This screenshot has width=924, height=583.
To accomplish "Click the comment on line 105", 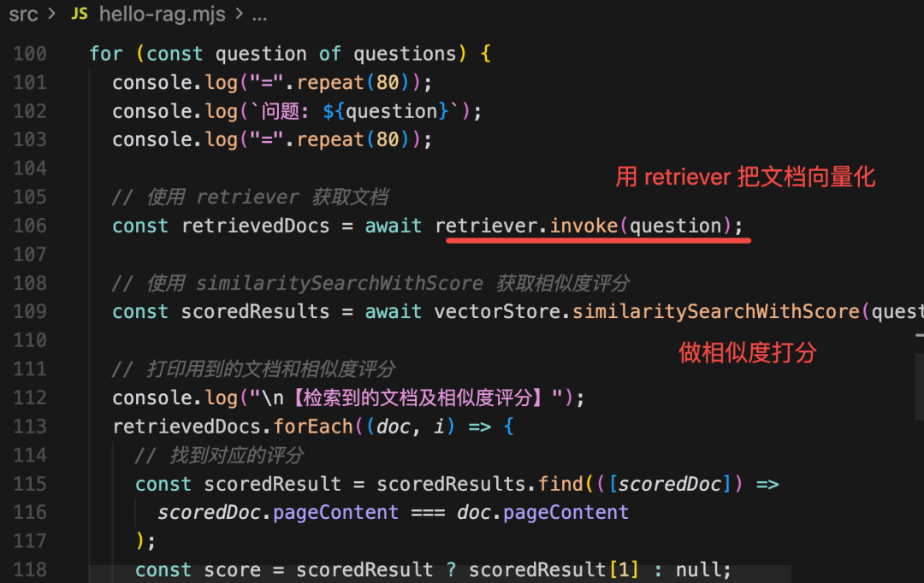I will [250, 197].
